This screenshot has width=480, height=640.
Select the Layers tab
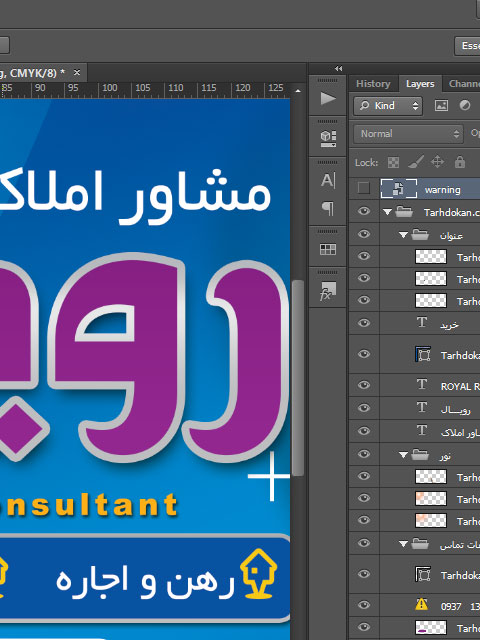pyautogui.click(x=420, y=84)
